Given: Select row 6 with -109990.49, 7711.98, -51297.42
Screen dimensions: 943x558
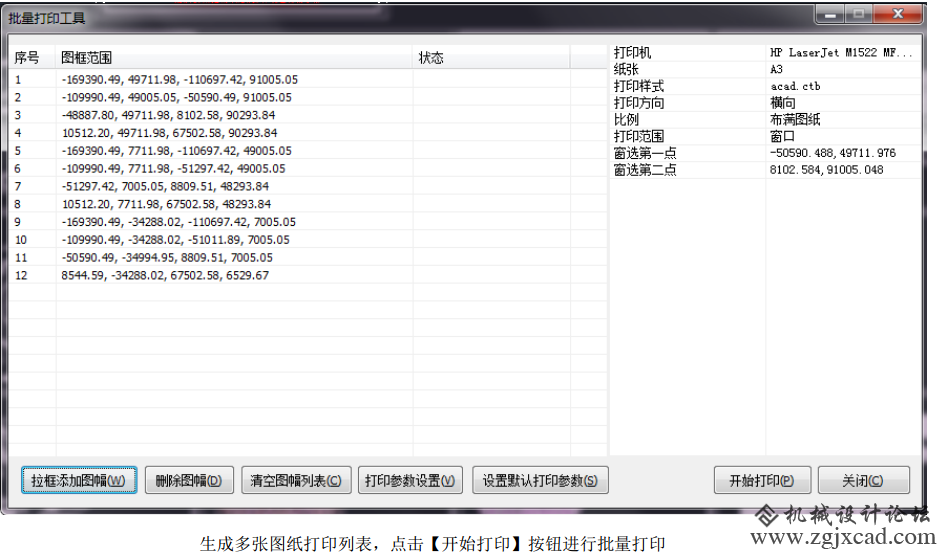Looking at the screenshot, I should click(308, 168).
